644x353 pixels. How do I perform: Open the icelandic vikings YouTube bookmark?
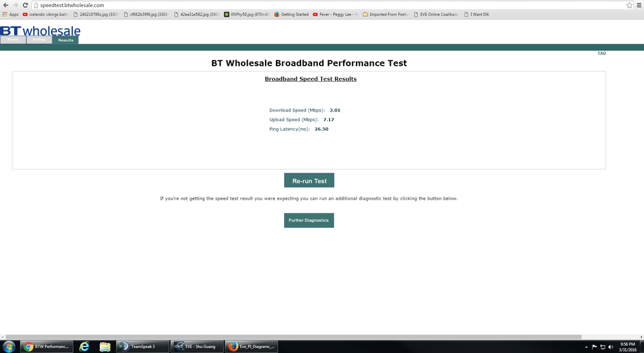(x=46, y=14)
